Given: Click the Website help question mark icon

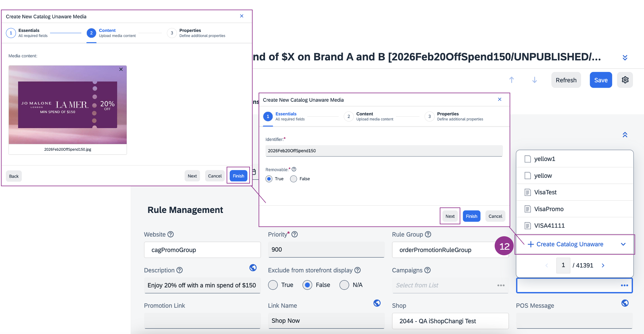Looking at the screenshot, I should (171, 234).
